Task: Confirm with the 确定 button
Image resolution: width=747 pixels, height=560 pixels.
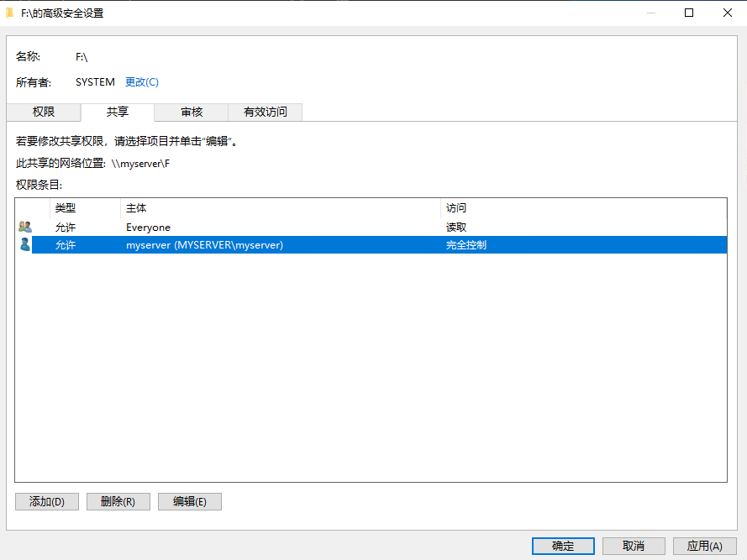Action: [x=563, y=546]
